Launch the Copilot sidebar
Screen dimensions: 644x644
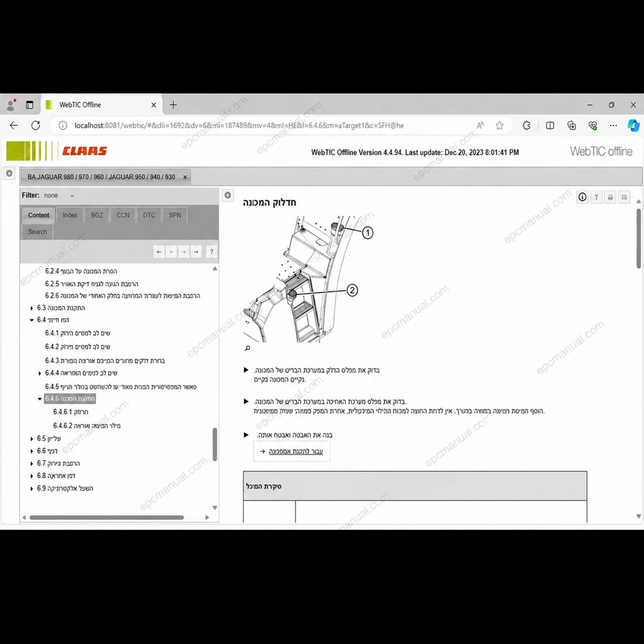633,126
